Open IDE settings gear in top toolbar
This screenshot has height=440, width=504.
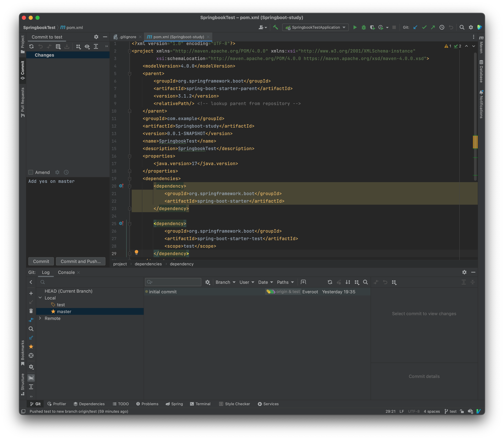point(471,27)
